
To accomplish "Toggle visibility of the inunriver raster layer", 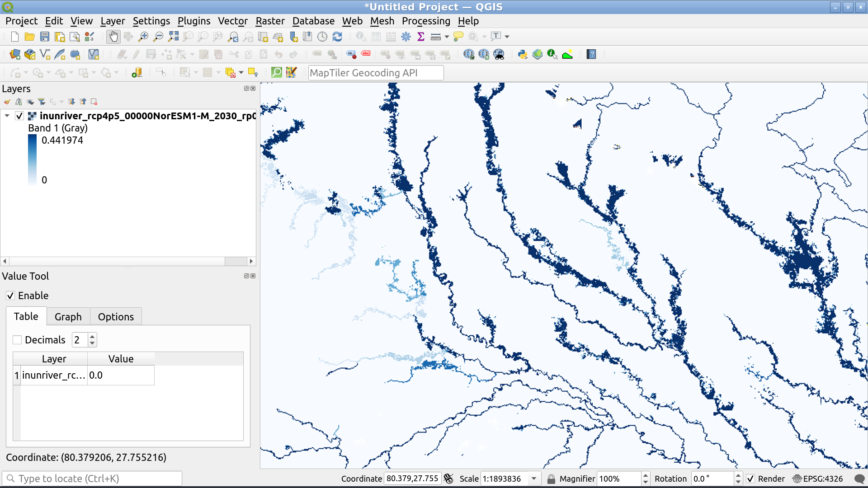I will pyautogui.click(x=19, y=116).
